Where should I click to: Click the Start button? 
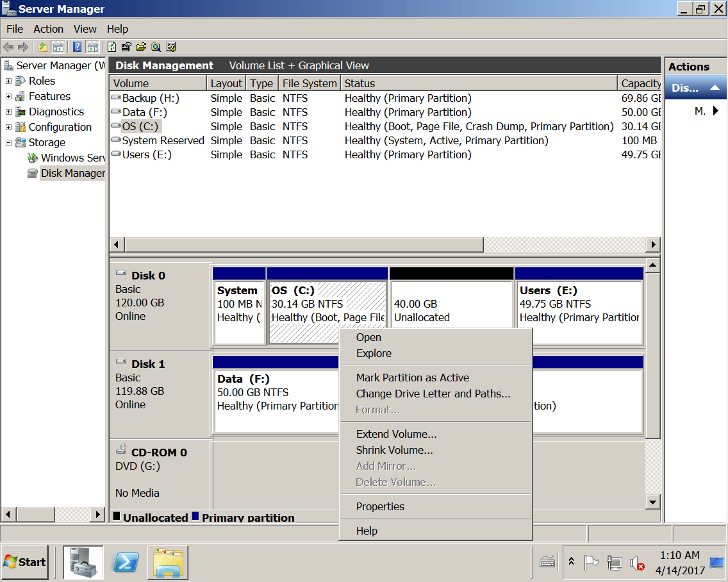click(x=25, y=562)
